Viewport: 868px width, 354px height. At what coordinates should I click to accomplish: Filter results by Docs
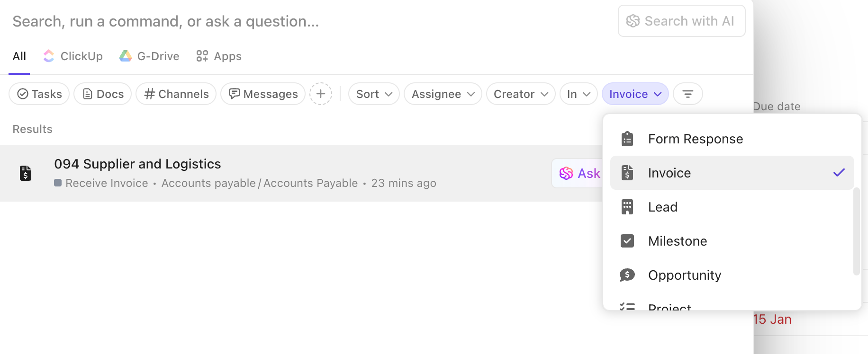[103, 94]
